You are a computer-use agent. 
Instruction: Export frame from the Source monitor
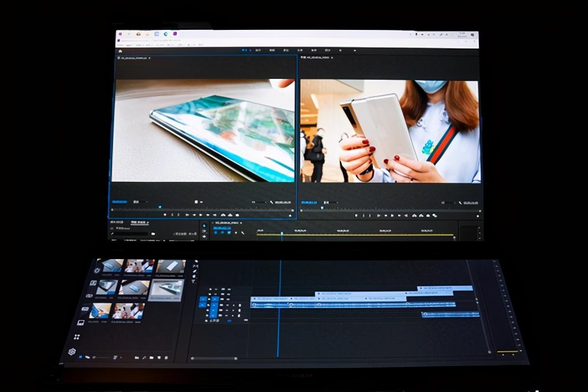237,215
